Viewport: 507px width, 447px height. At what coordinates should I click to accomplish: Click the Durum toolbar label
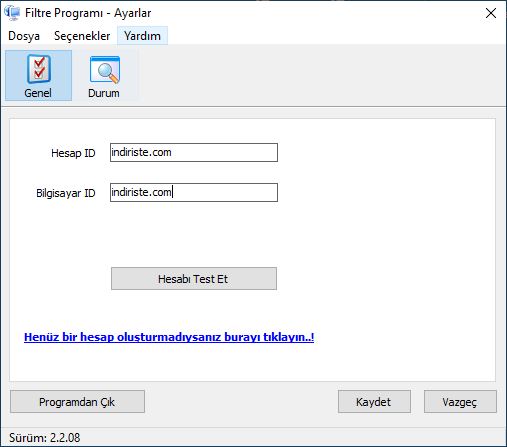104,93
